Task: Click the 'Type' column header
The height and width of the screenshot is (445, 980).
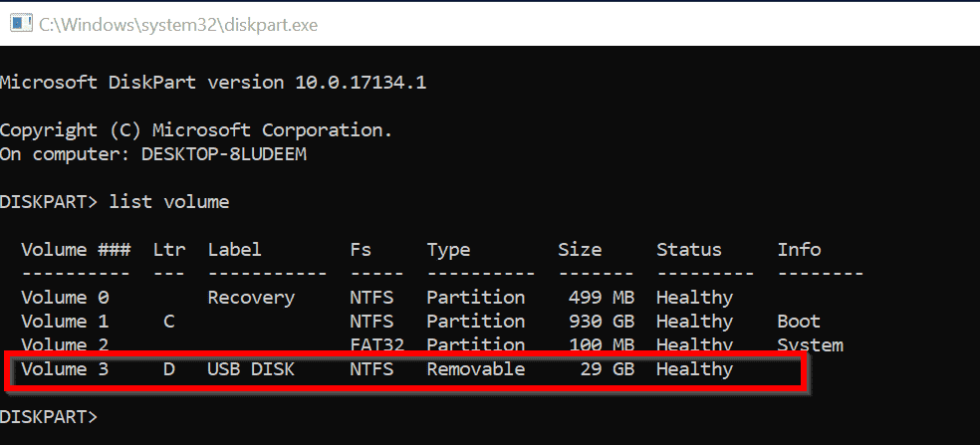Action: pyautogui.click(x=449, y=251)
